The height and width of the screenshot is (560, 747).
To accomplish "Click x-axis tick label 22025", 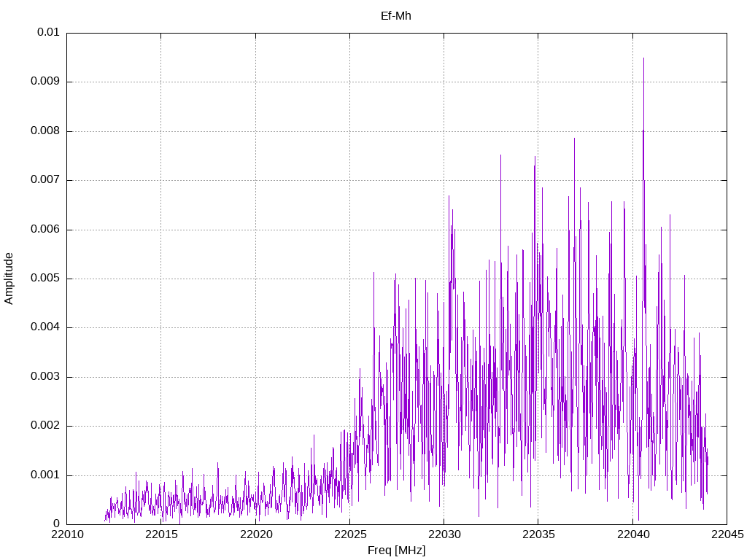I will [x=350, y=534].
